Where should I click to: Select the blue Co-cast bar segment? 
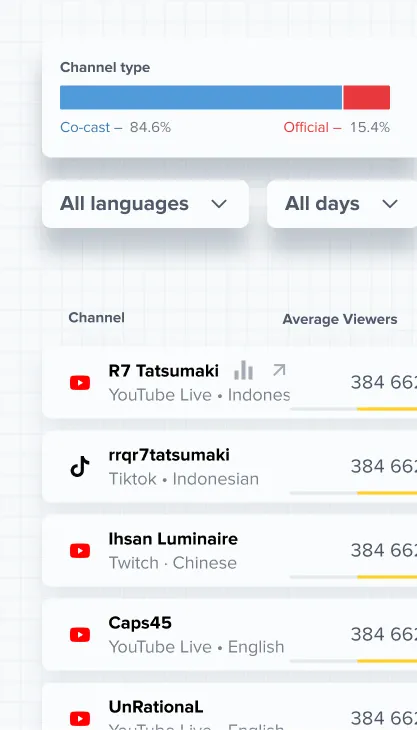click(x=201, y=97)
